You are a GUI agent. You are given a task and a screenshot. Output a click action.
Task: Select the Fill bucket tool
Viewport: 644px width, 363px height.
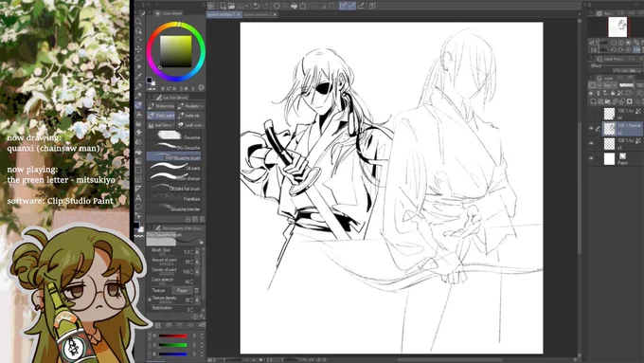pyautogui.click(x=139, y=152)
